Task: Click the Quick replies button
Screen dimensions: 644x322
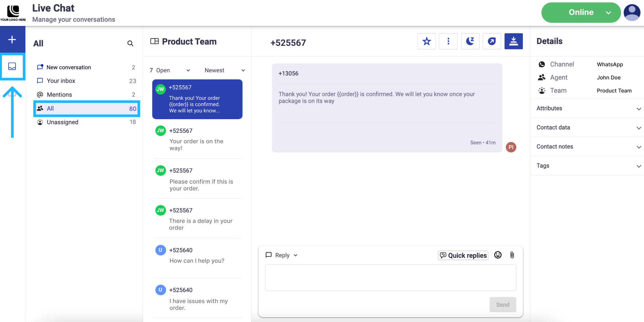Action: click(463, 255)
